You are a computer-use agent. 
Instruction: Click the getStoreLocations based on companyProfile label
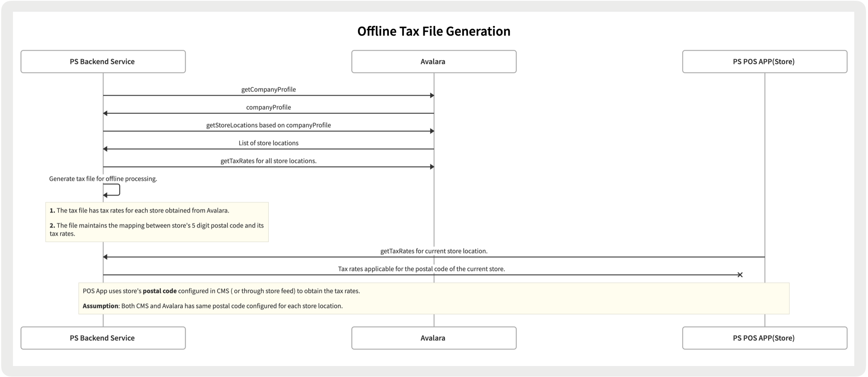click(268, 125)
